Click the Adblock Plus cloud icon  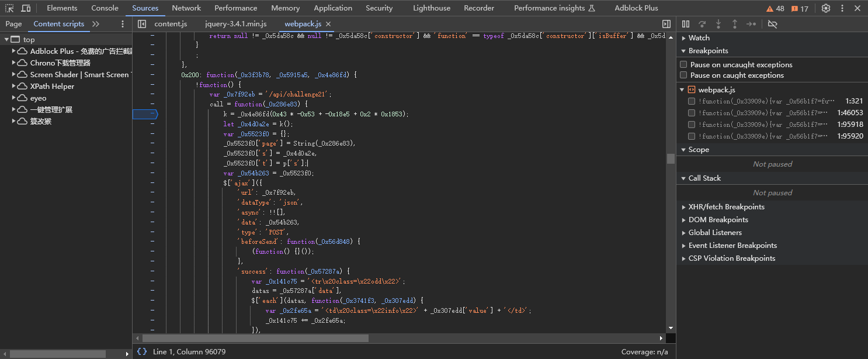click(22, 51)
